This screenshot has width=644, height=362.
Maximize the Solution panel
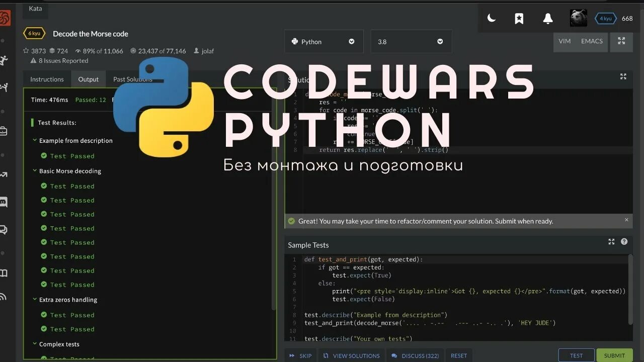coord(623,76)
